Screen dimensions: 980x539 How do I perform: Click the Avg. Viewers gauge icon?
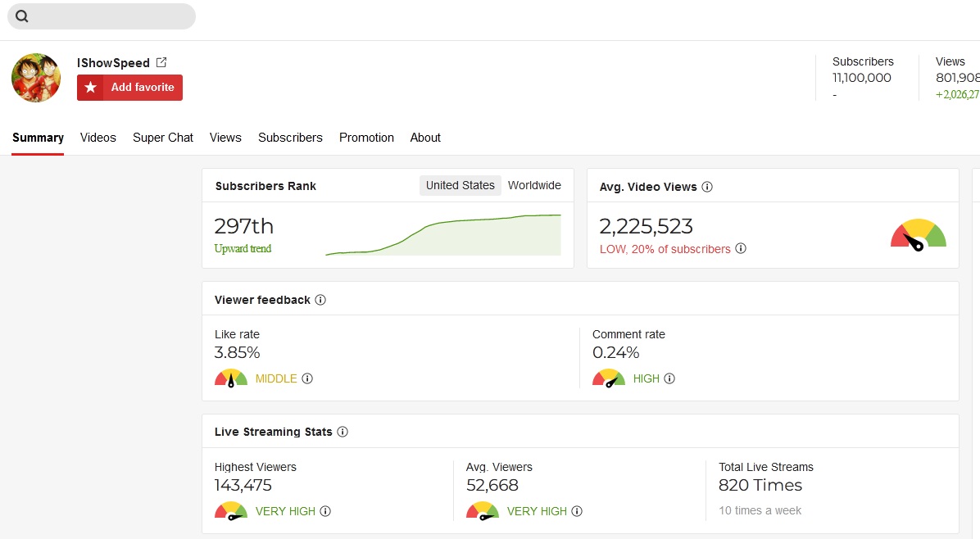pos(483,511)
